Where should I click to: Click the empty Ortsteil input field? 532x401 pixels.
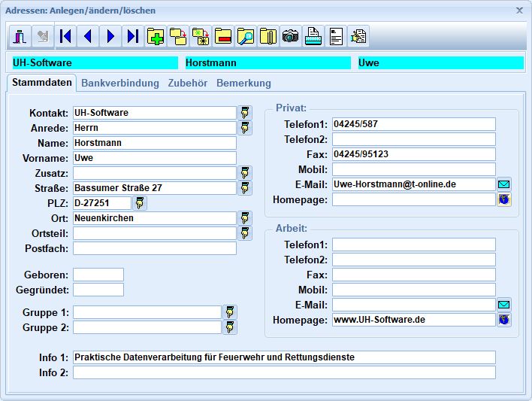tap(155, 233)
